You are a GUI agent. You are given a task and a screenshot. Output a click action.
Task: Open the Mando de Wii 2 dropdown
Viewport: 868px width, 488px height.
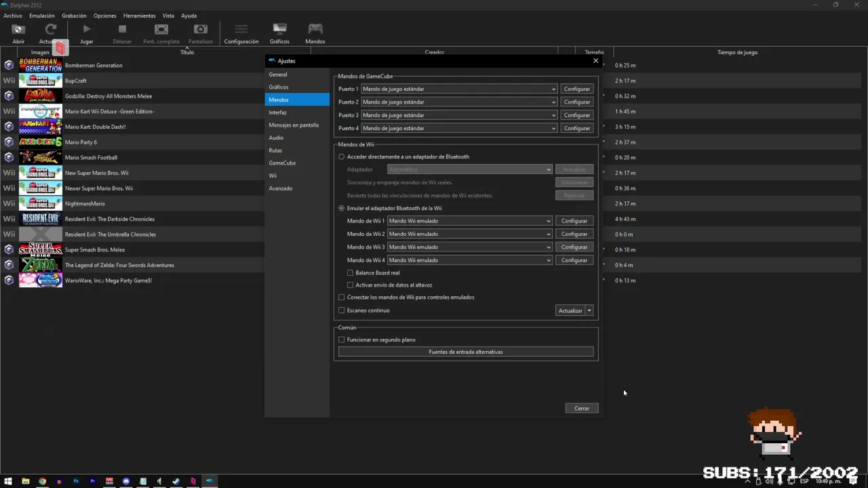470,234
